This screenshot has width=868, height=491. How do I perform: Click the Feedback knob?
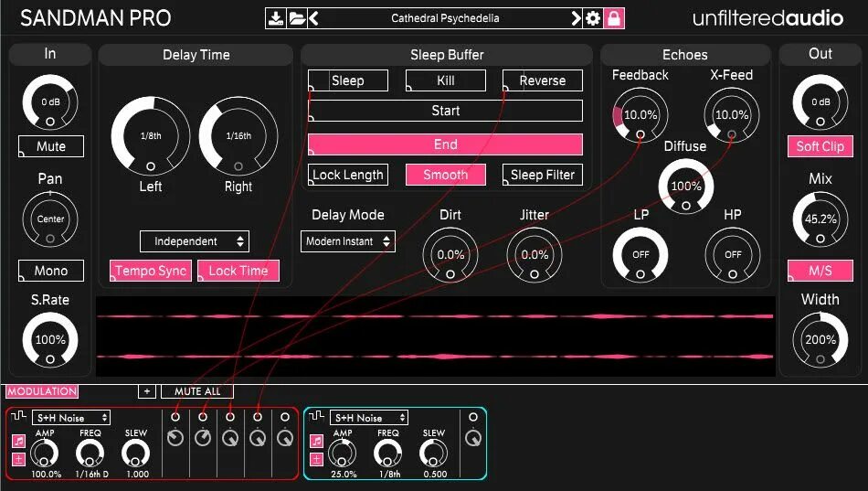point(640,114)
